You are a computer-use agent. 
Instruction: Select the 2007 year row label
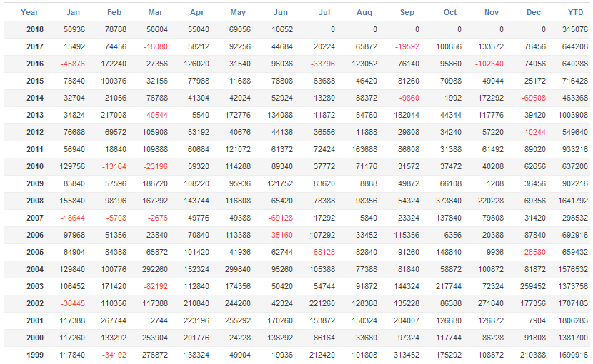(x=35, y=218)
